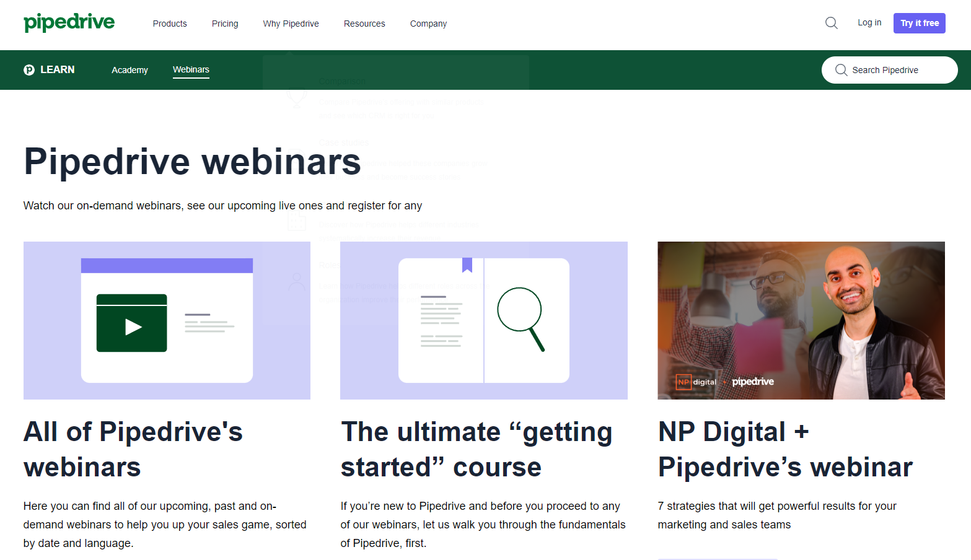Open the Pricing page
The image size is (971, 560).
pos(225,24)
